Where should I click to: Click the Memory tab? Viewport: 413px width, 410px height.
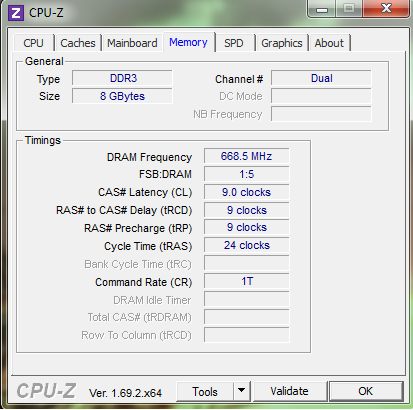pos(188,42)
